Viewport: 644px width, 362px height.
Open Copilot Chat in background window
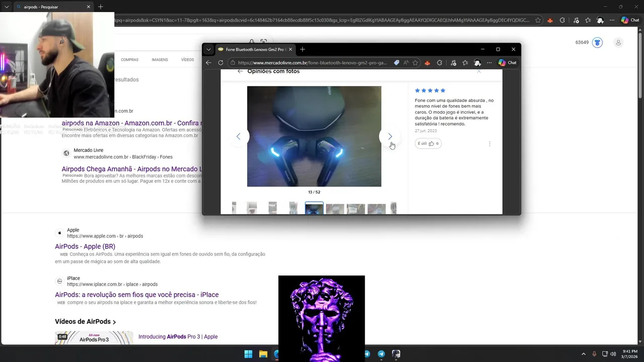(631, 21)
